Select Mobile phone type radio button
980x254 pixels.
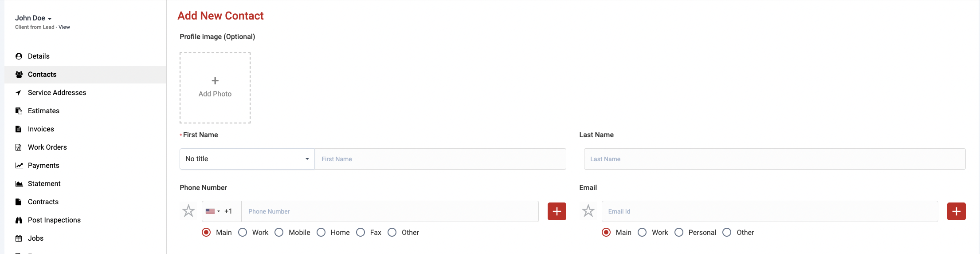279,233
